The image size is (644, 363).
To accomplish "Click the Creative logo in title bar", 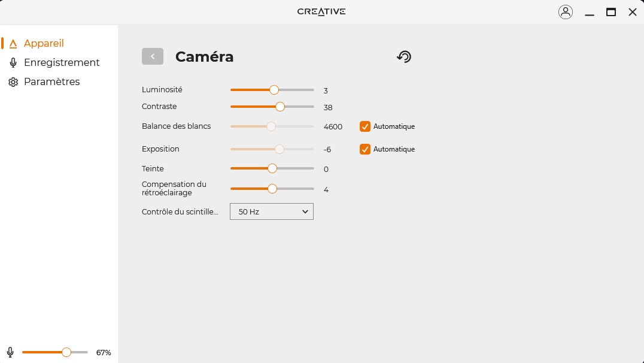I will pyautogui.click(x=321, y=11).
